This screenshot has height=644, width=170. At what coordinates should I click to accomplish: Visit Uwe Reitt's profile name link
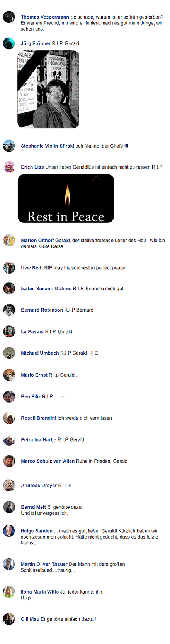pyautogui.click(x=32, y=268)
